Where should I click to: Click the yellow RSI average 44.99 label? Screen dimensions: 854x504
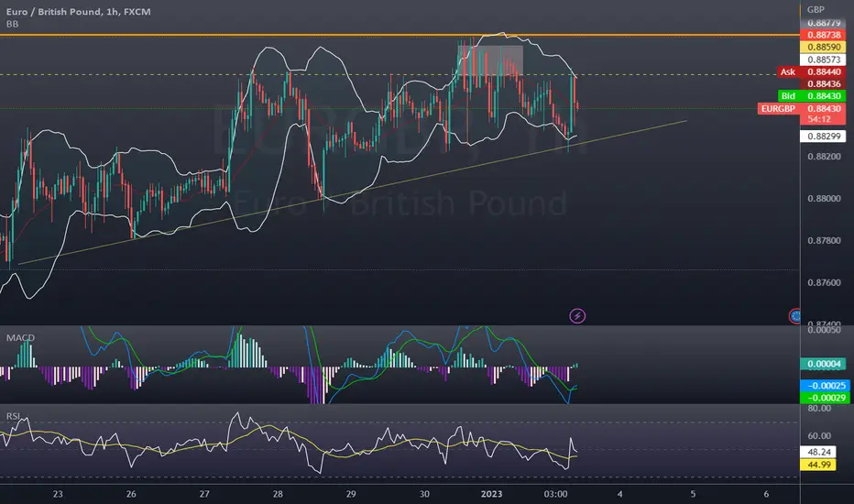point(818,465)
